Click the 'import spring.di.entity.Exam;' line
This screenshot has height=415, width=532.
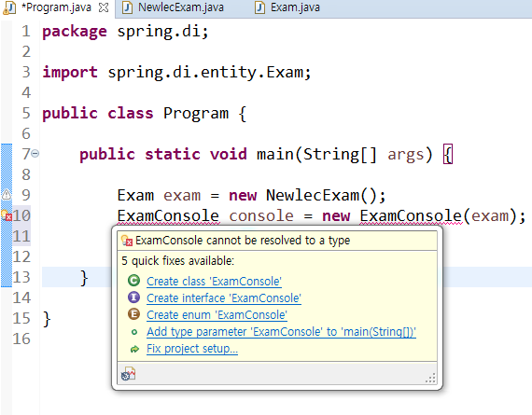pos(176,73)
